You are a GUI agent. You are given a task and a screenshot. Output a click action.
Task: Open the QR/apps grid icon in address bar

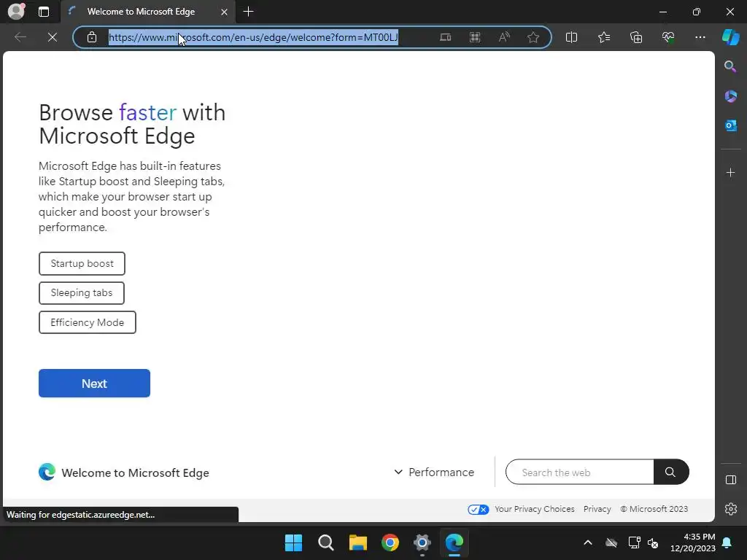pos(475,37)
